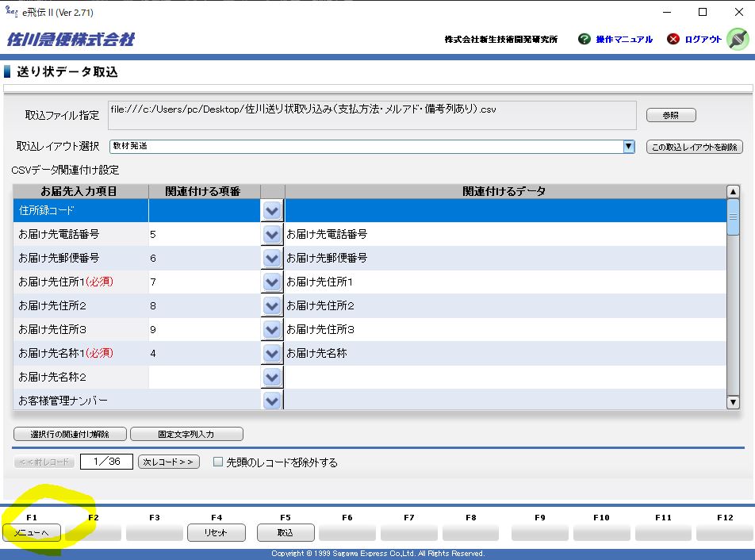Click the green help question mark icon
The image size is (755, 560).
584,39
